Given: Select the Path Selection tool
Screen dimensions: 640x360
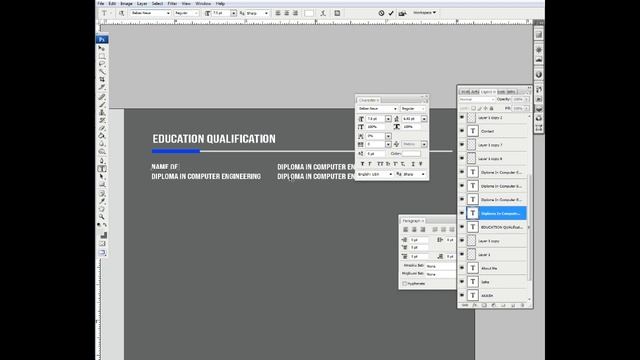Looking at the screenshot, I should (x=102, y=176).
